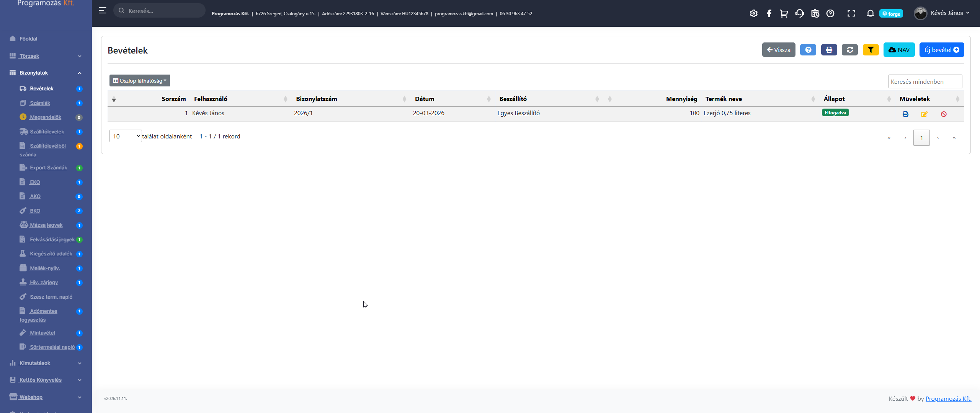Open the shopping cart icon in the header
Screen dimensions: 980x413
(784, 13)
